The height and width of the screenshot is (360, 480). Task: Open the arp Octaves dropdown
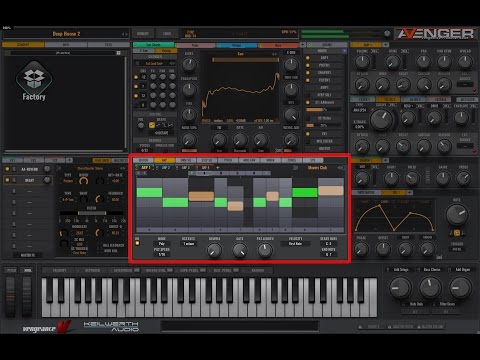[188, 244]
